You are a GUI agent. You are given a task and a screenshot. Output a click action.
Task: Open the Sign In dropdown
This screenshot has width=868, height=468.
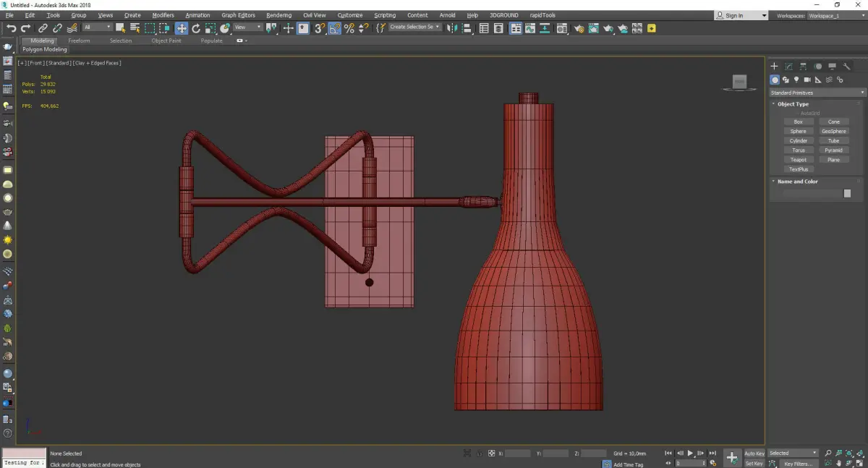[741, 15]
